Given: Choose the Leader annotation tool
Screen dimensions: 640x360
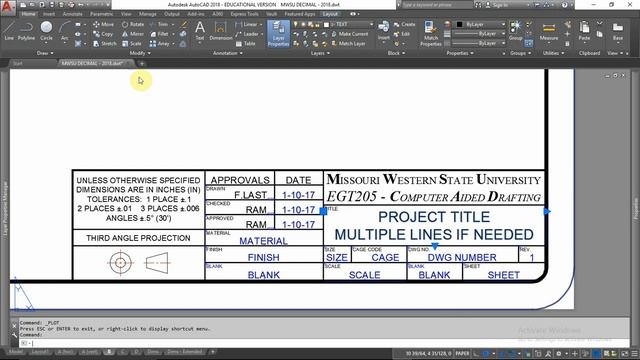Looking at the screenshot, I should pos(247,34).
